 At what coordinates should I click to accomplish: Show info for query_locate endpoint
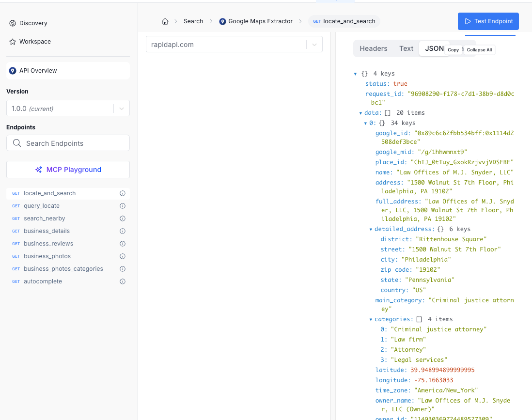(x=123, y=206)
